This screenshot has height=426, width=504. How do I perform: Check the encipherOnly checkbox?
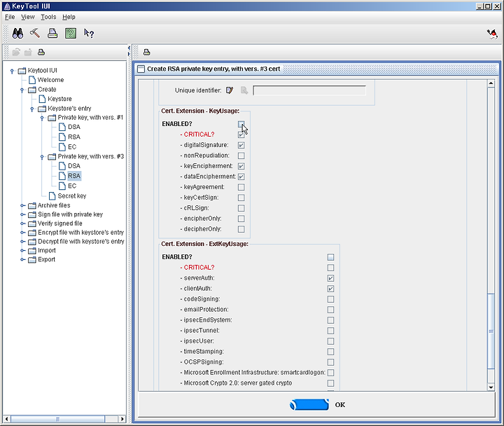pyautogui.click(x=241, y=219)
